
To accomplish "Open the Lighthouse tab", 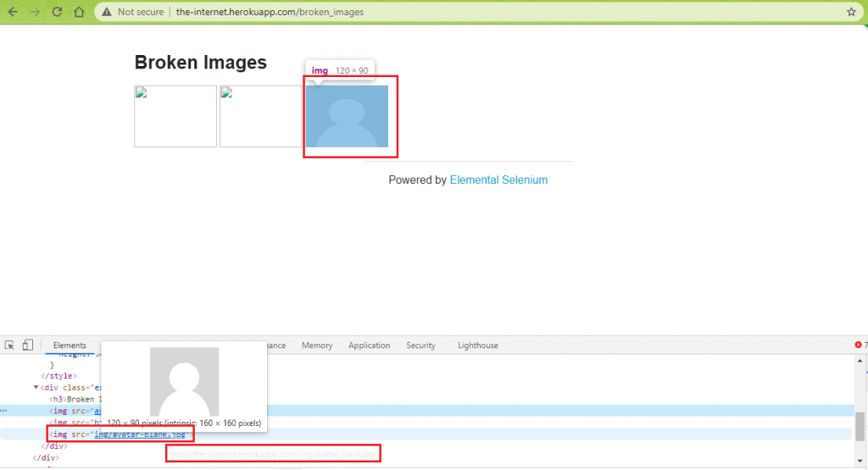I will pyautogui.click(x=478, y=345).
